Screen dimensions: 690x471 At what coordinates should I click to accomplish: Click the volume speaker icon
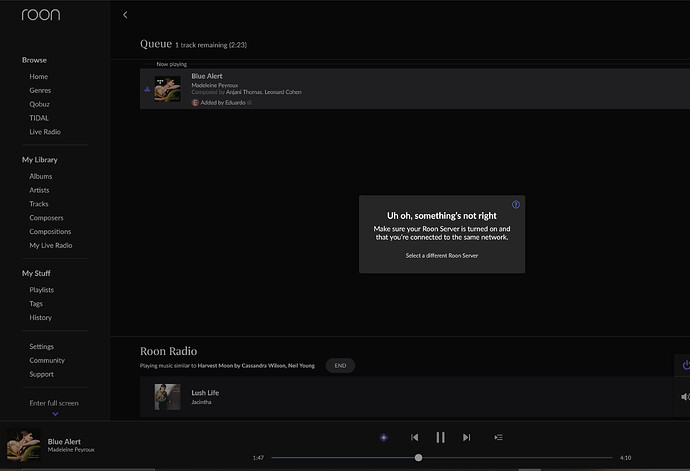[685, 397]
